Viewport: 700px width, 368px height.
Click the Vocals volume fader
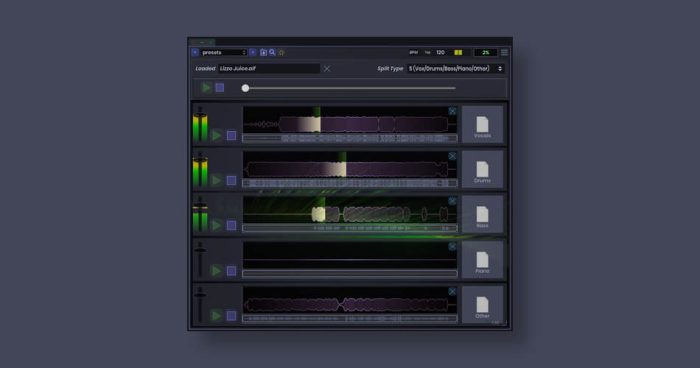[200, 125]
